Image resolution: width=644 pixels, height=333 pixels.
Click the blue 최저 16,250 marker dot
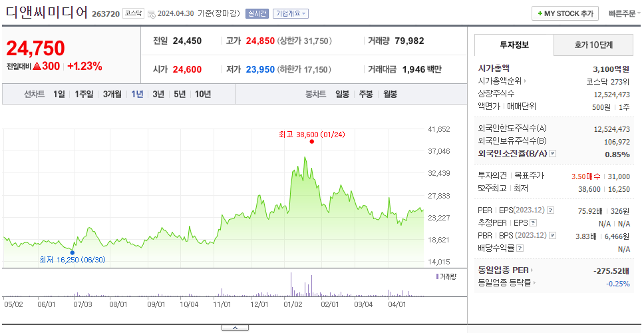(73, 252)
